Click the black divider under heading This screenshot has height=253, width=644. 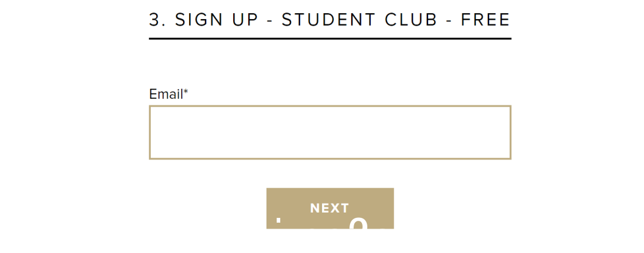pos(330,39)
